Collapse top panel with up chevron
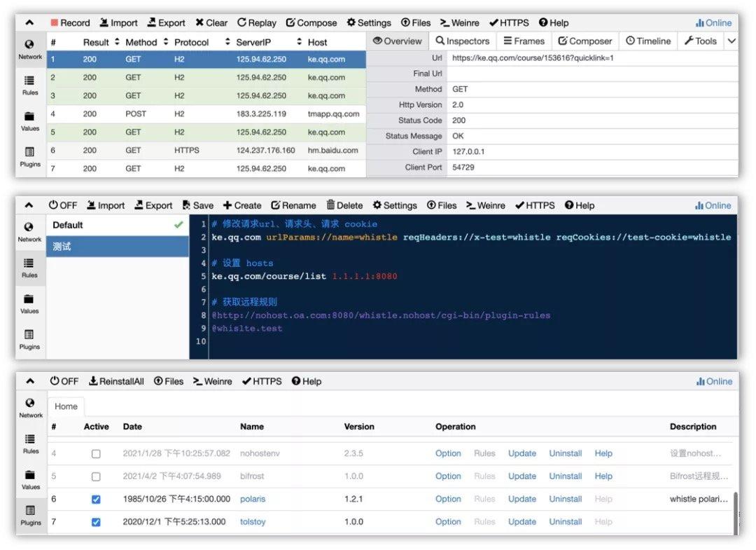This screenshot has height=550, width=756. (29, 22)
